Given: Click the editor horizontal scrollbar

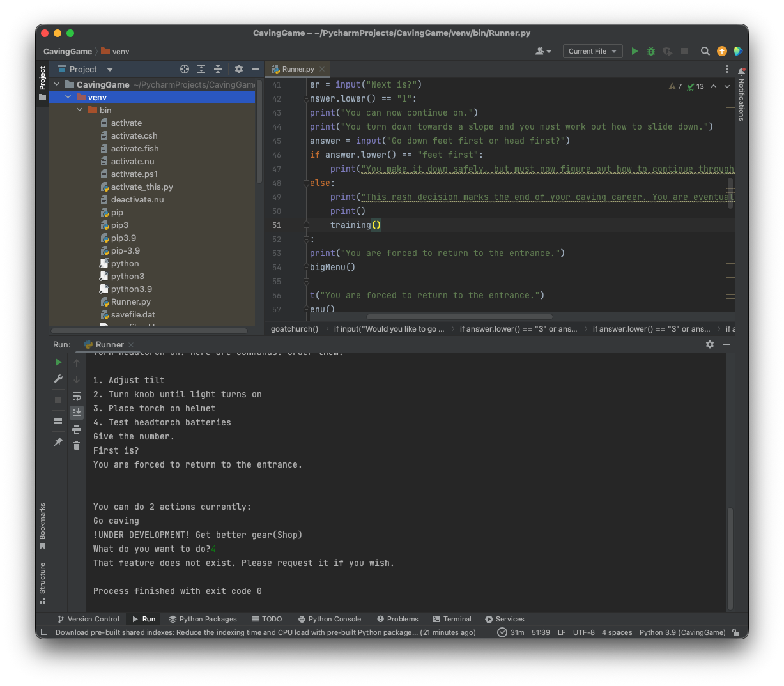Looking at the screenshot, I should [459, 317].
